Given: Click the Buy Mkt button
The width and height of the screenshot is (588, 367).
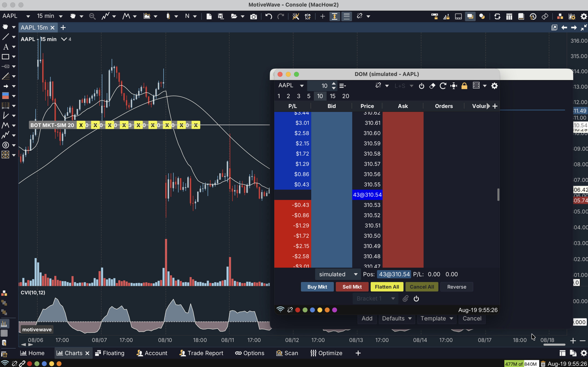Looking at the screenshot, I should pos(317,287).
